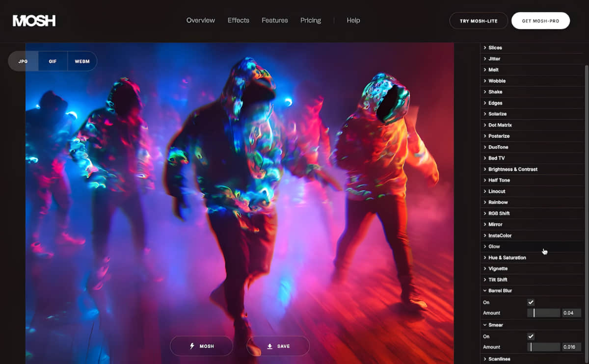589x364 pixels.
Task: Click the download arrow Save icon
Action: click(269, 346)
